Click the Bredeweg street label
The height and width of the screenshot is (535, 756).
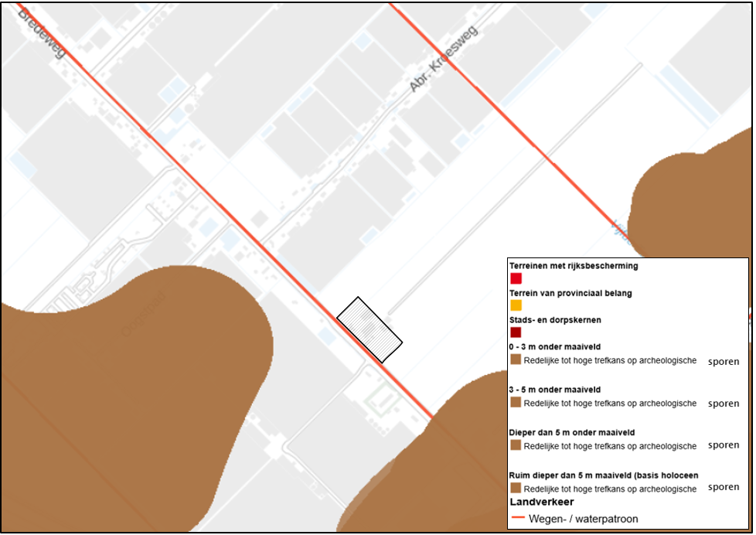coord(42,32)
